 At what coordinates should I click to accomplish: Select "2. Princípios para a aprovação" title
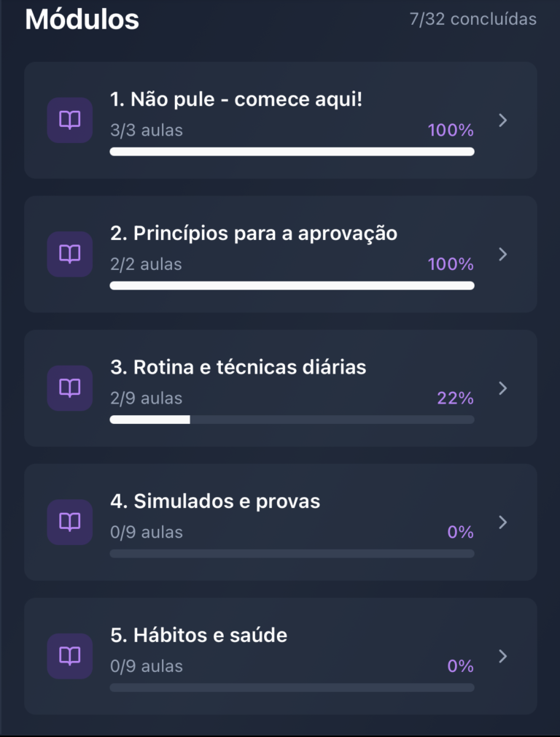254,234
